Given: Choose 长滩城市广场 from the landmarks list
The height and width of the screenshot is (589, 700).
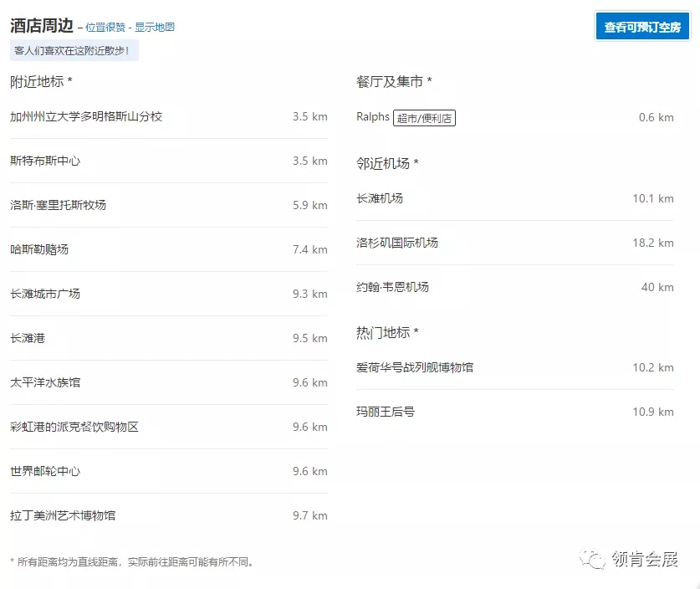Looking at the screenshot, I should point(45,294).
